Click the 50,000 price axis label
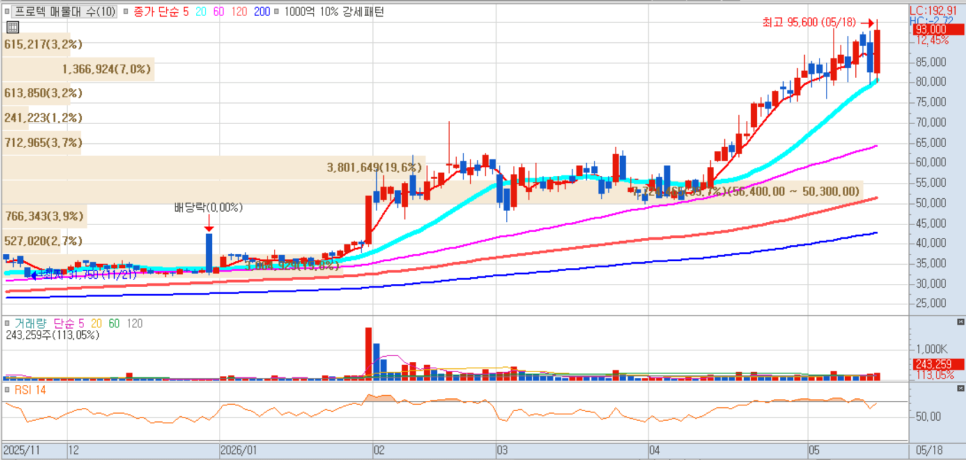The width and height of the screenshot is (966, 460). (x=932, y=203)
